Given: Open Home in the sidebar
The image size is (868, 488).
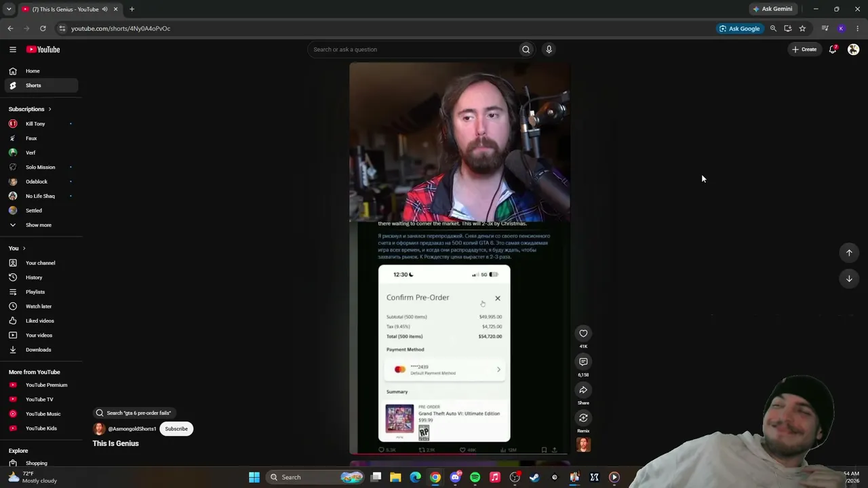Looking at the screenshot, I should [x=40, y=71].
